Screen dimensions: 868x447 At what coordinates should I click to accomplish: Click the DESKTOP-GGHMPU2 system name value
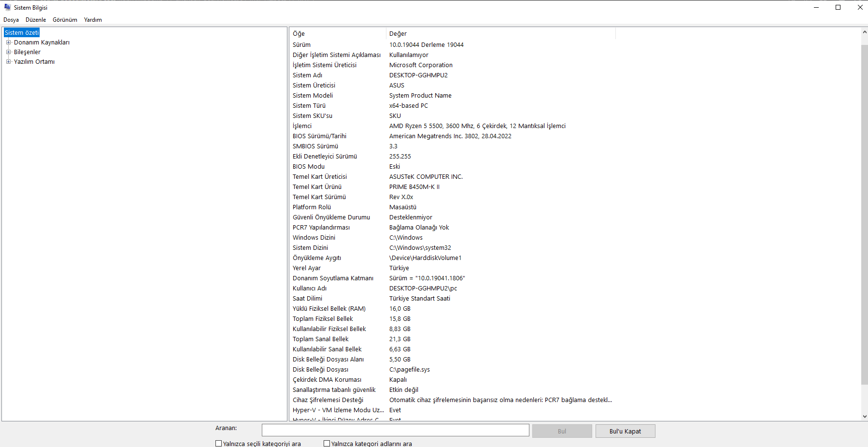coord(418,75)
